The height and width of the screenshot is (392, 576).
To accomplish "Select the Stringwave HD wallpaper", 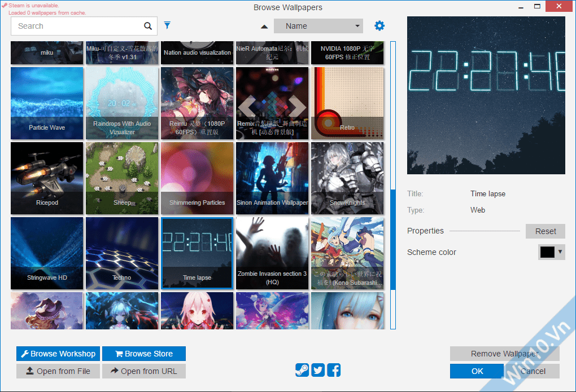I will pyautogui.click(x=47, y=253).
